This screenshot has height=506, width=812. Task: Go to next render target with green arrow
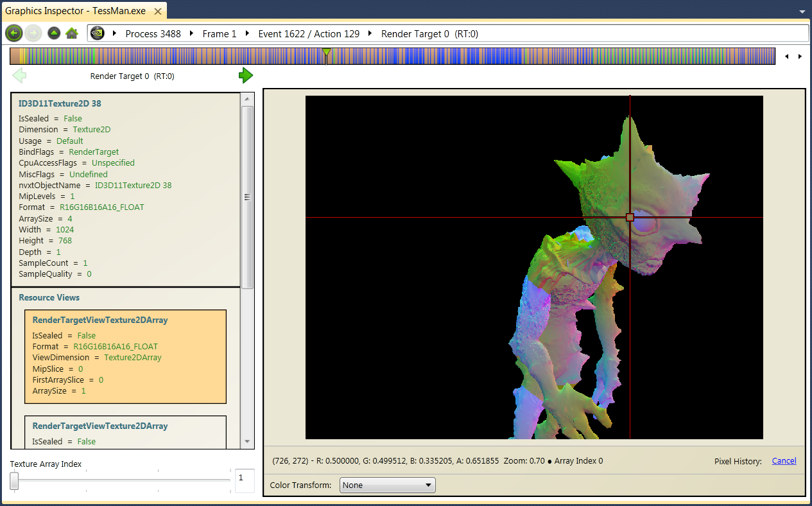pos(245,76)
